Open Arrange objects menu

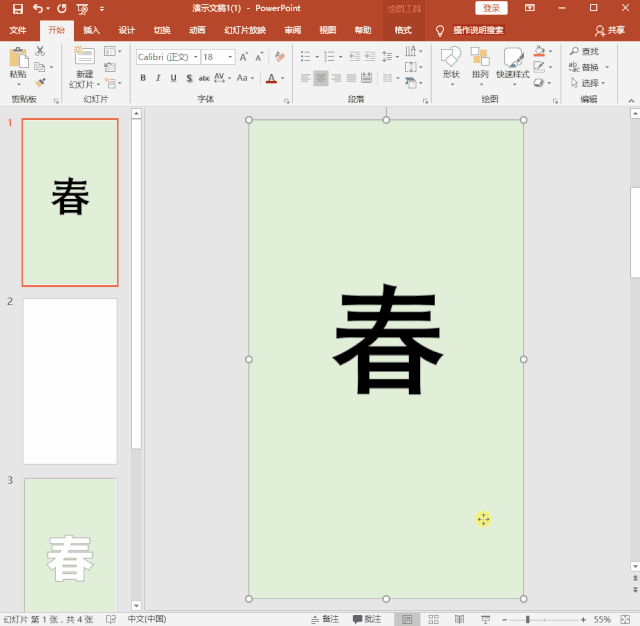pyautogui.click(x=480, y=65)
